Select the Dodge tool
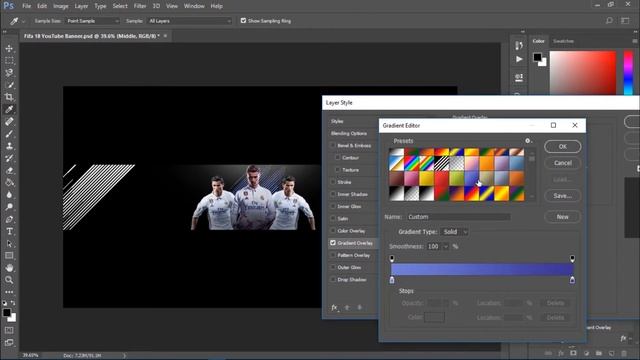This screenshot has height=360, width=640. coord(9,207)
